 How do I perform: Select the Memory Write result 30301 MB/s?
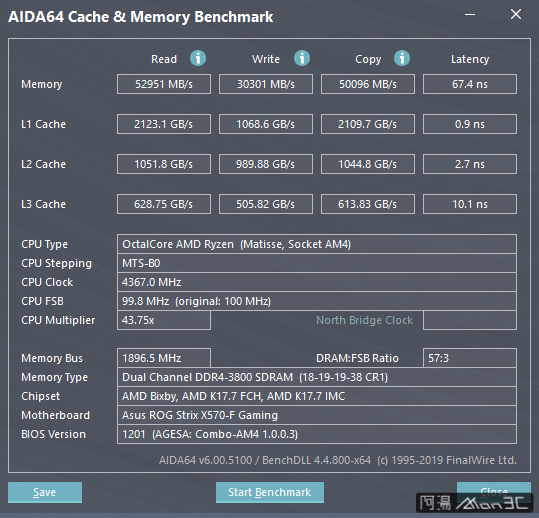tap(266, 84)
